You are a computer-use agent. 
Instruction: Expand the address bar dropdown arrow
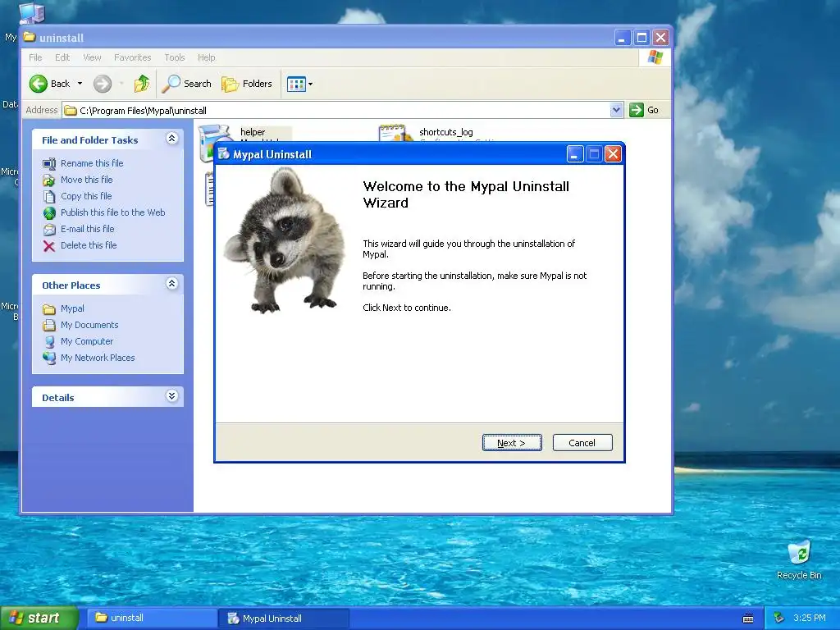click(x=616, y=110)
